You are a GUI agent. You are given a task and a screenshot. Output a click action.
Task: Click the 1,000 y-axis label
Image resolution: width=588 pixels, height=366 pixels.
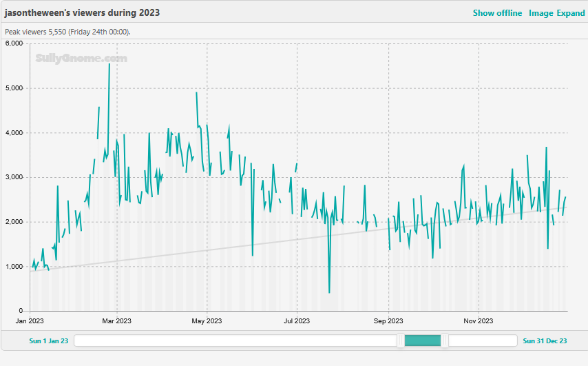[x=14, y=266]
